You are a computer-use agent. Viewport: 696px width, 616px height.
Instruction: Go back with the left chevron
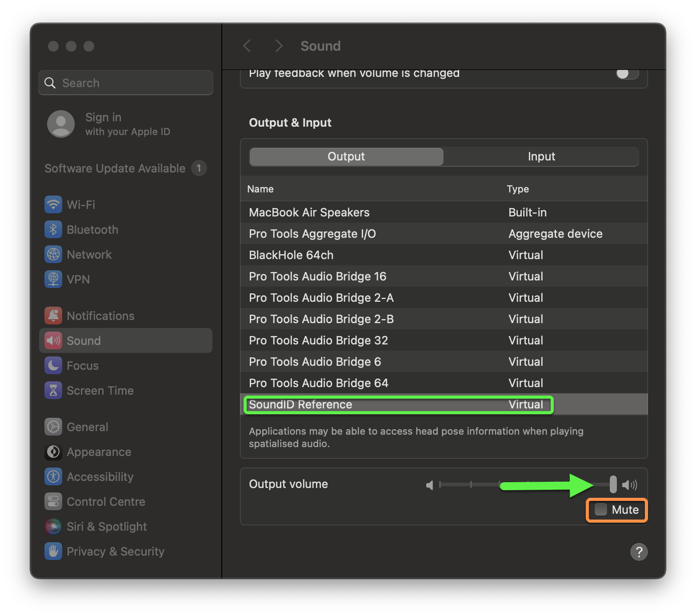coord(247,46)
